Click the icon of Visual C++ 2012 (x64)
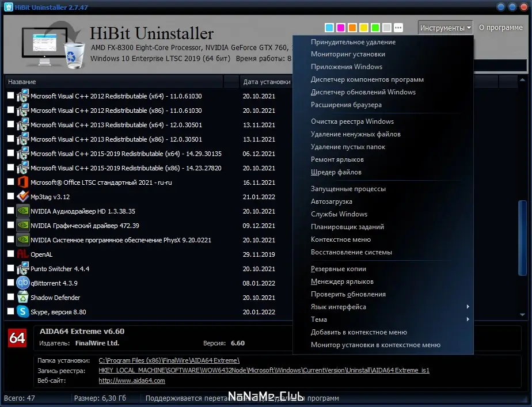Screen dimensions: 532x407 pyautogui.click(x=22, y=96)
